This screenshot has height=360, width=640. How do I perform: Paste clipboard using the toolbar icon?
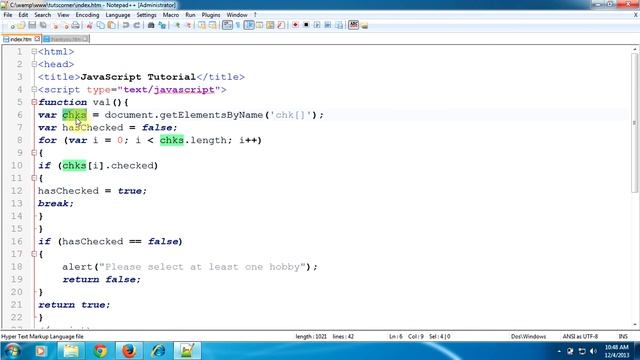[x=111, y=25]
